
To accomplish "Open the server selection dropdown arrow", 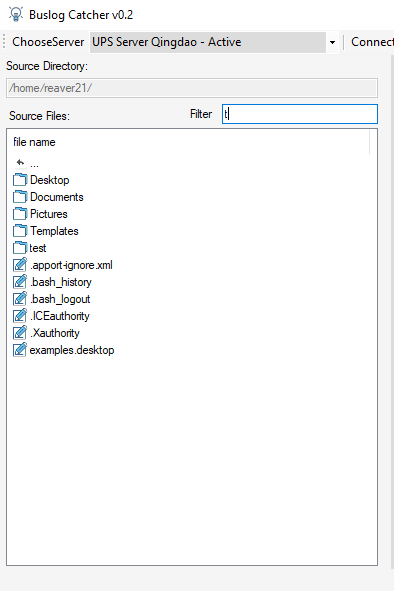I will 332,42.
